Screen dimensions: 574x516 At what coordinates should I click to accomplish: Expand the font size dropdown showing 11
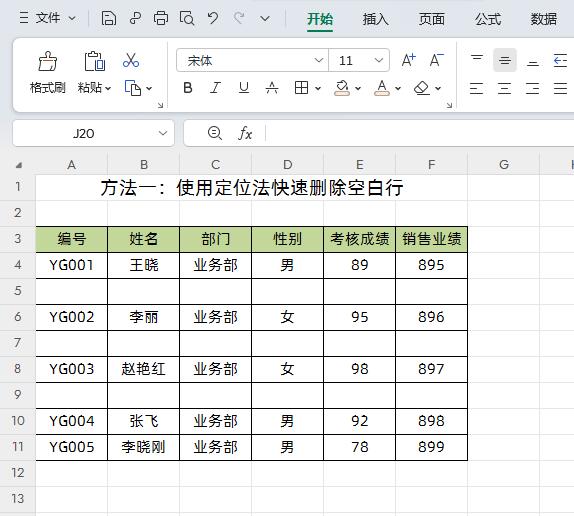379,60
